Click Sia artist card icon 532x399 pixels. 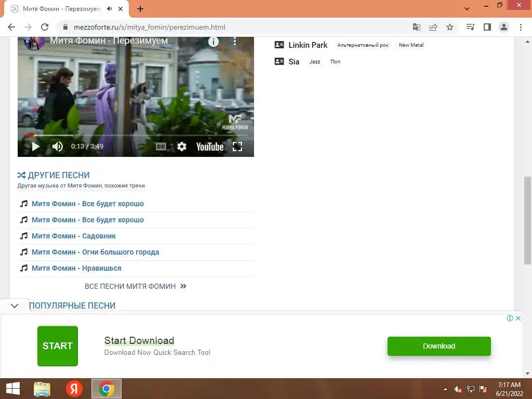tap(279, 61)
